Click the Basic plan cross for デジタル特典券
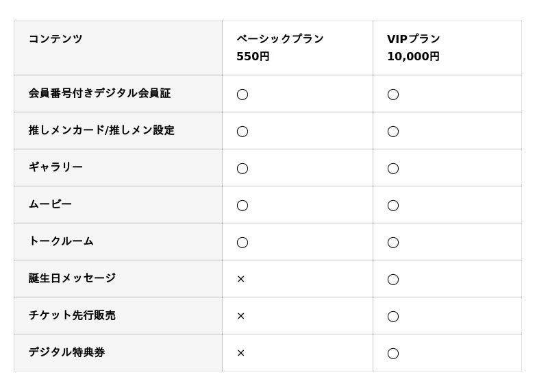Screen dimensions: 548x392 [241, 353]
